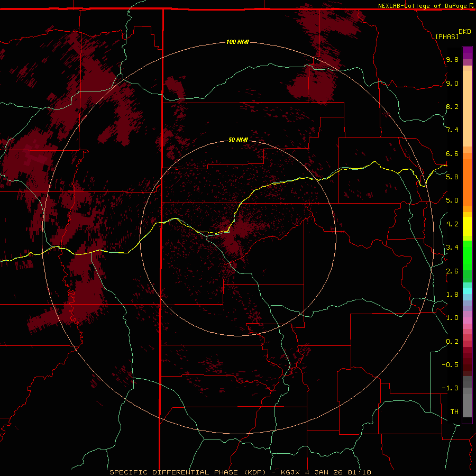
Task: Click the 50 NMI range ring label
Action: [x=238, y=140]
